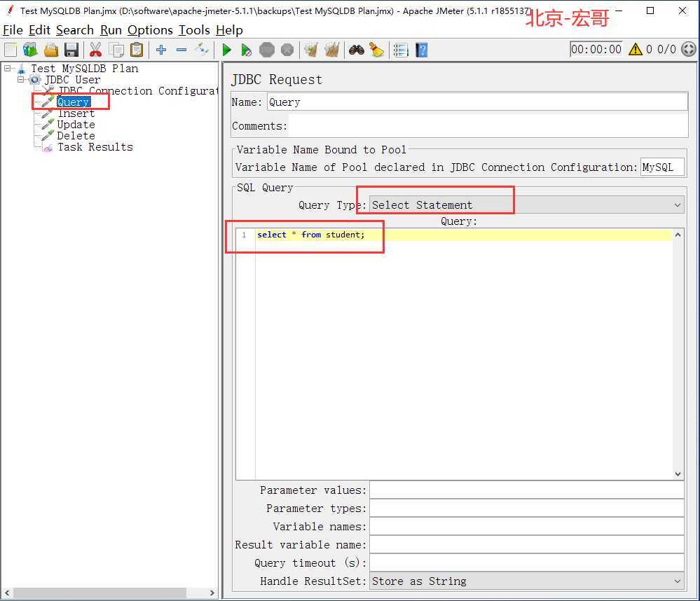This screenshot has width=700, height=601.
Task: Click the Toggle enable/disable toolbar icon
Action: (x=202, y=49)
